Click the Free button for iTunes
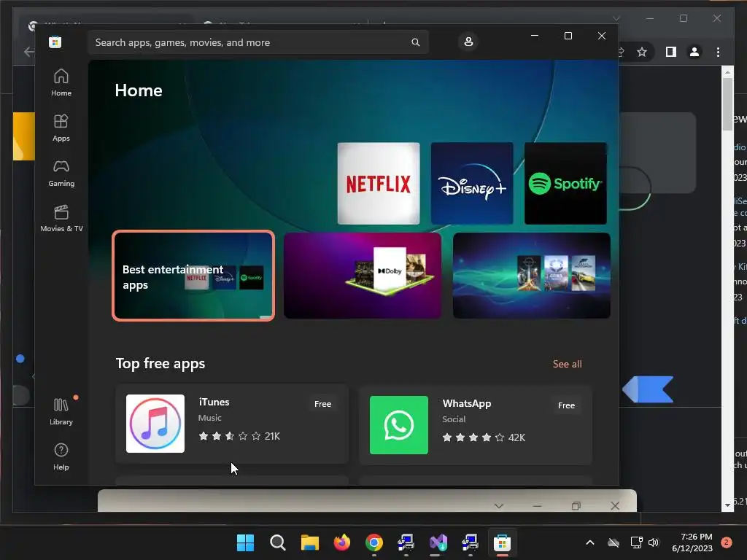The height and width of the screenshot is (560, 747). (322, 404)
